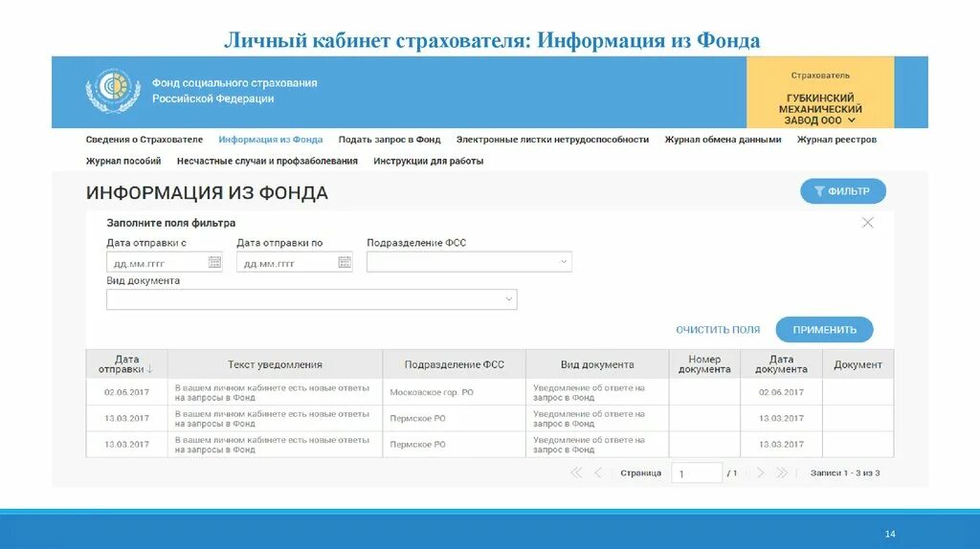This screenshot has width=980, height=549.
Task: Open 'Электронные листки нетрудоспособности' menu
Action: click(552, 140)
